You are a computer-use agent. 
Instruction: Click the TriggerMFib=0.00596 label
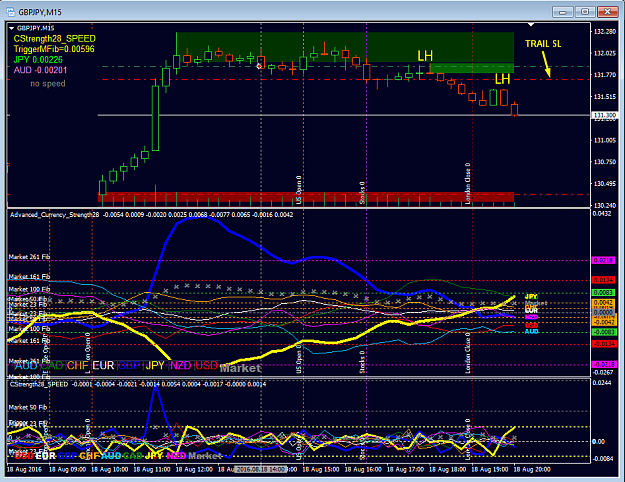54,49
